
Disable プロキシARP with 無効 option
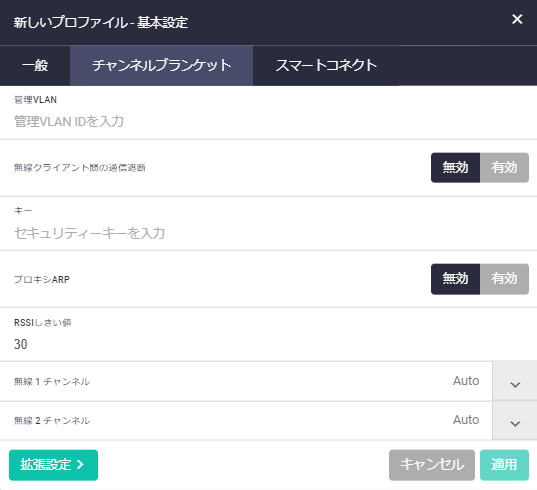pyautogui.click(x=455, y=279)
